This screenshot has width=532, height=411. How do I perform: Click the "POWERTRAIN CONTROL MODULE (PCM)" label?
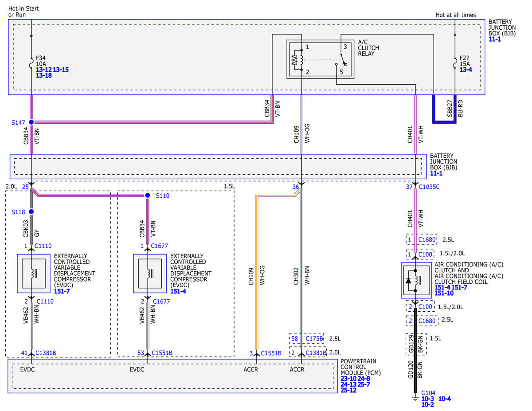pos(361,367)
